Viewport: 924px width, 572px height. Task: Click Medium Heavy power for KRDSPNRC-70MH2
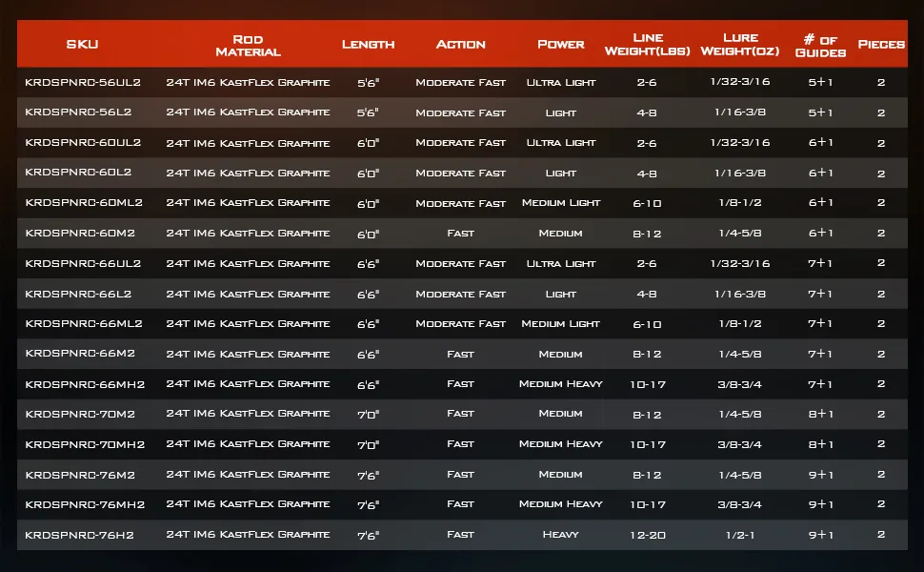(x=560, y=444)
